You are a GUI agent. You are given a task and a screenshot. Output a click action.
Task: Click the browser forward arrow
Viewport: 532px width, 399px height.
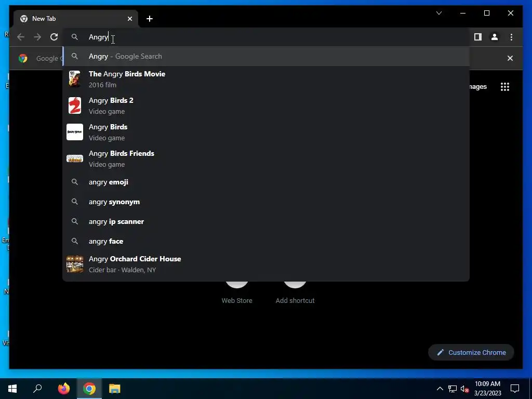[37, 37]
